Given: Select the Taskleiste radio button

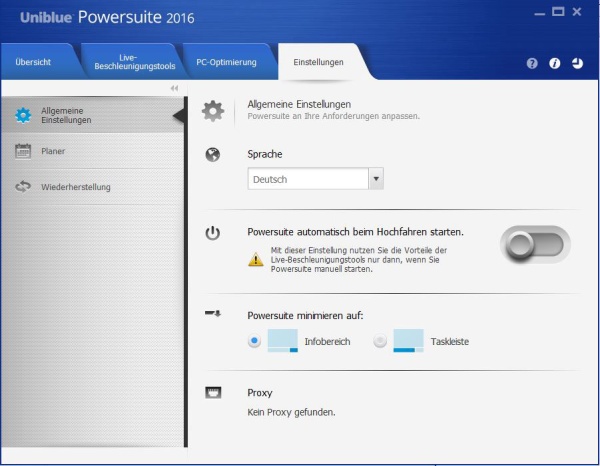Looking at the screenshot, I should click(380, 341).
